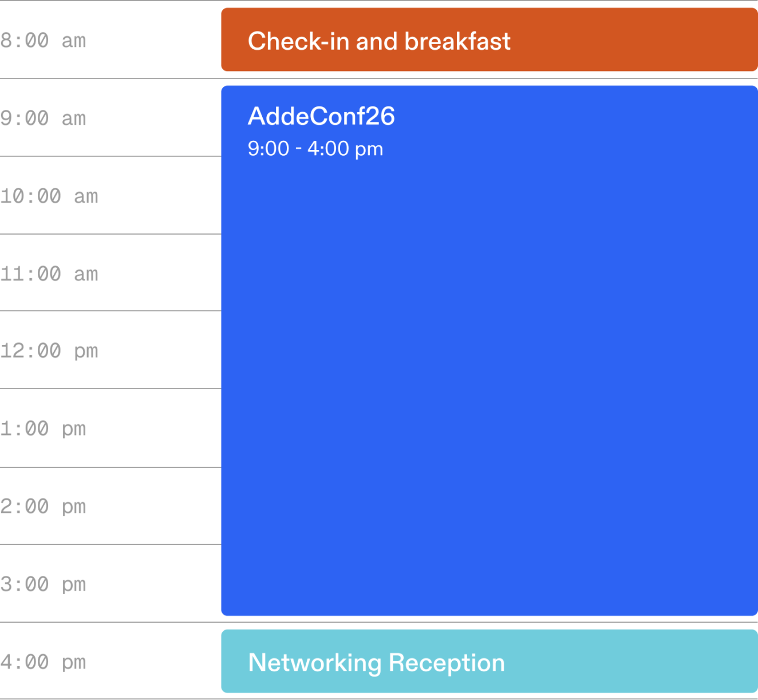Click the Check-in and breakfast title text

coord(379,41)
